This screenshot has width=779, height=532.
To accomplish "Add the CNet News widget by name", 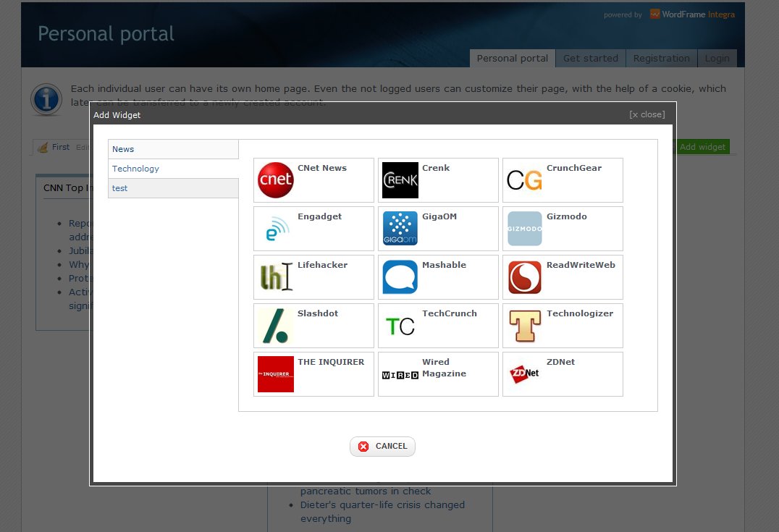I will coord(322,168).
